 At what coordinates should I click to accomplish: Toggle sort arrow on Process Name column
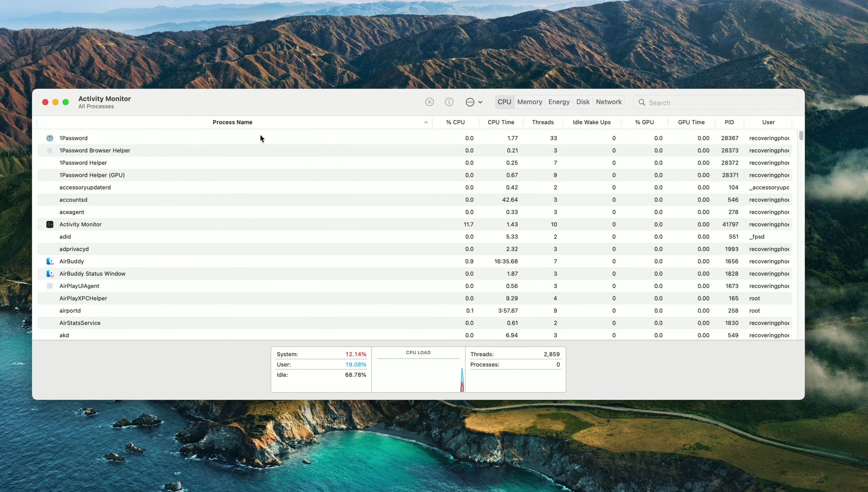426,122
